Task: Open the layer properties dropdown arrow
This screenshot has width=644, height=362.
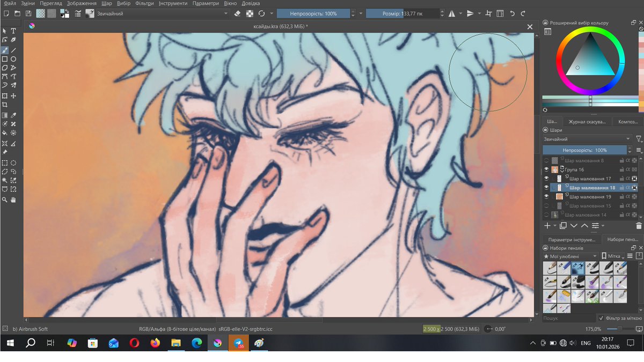Action: click(603, 226)
